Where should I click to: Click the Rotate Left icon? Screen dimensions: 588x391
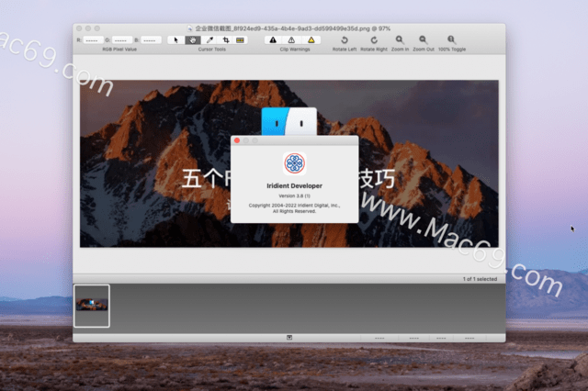pyautogui.click(x=345, y=39)
